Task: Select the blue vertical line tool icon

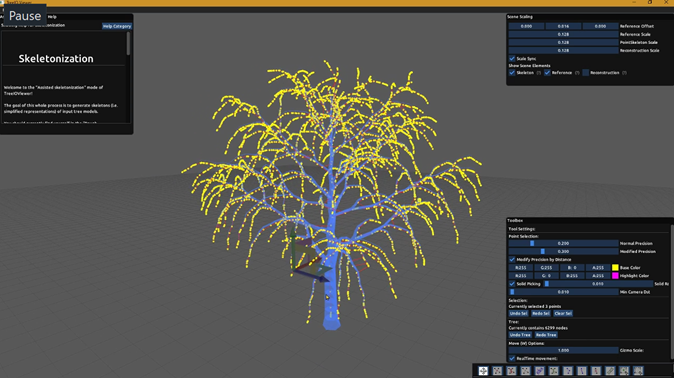Action: click(582, 371)
